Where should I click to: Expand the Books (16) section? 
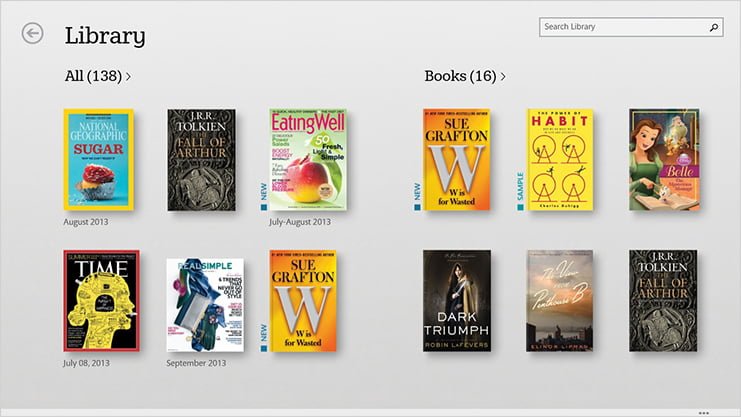coord(465,76)
